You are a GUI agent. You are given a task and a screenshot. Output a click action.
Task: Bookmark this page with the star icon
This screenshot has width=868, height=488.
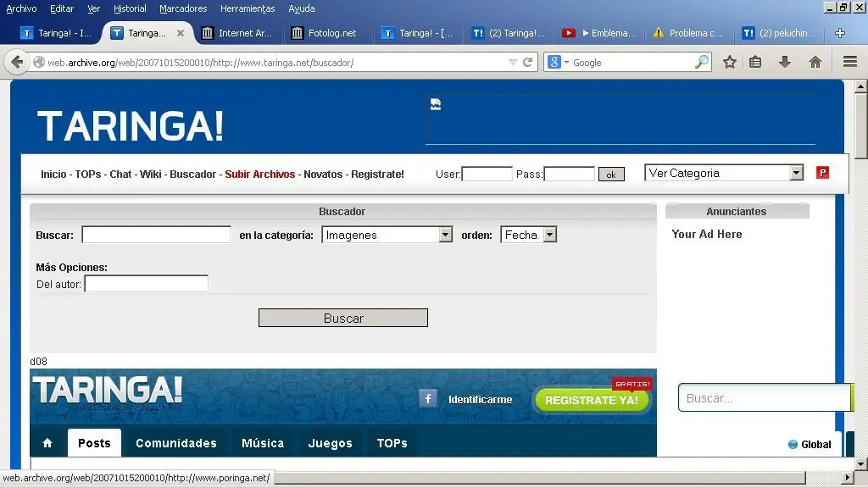point(729,62)
